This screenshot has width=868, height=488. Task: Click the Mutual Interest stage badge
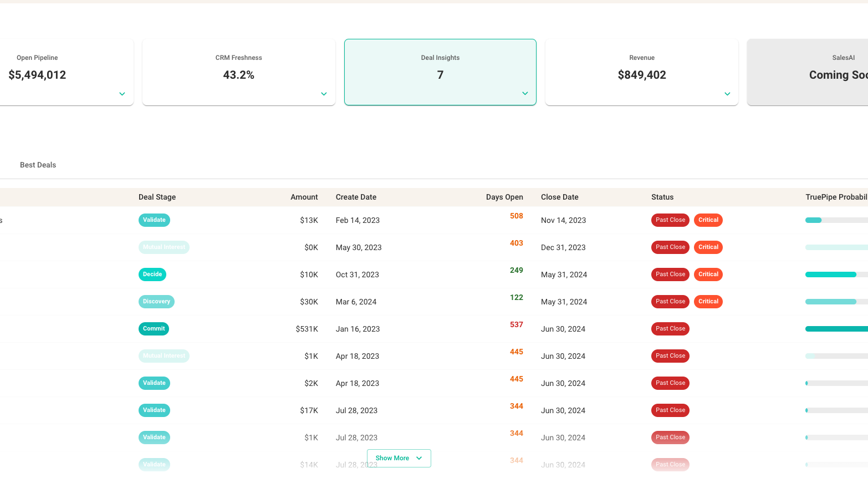(x=164, y=247)
